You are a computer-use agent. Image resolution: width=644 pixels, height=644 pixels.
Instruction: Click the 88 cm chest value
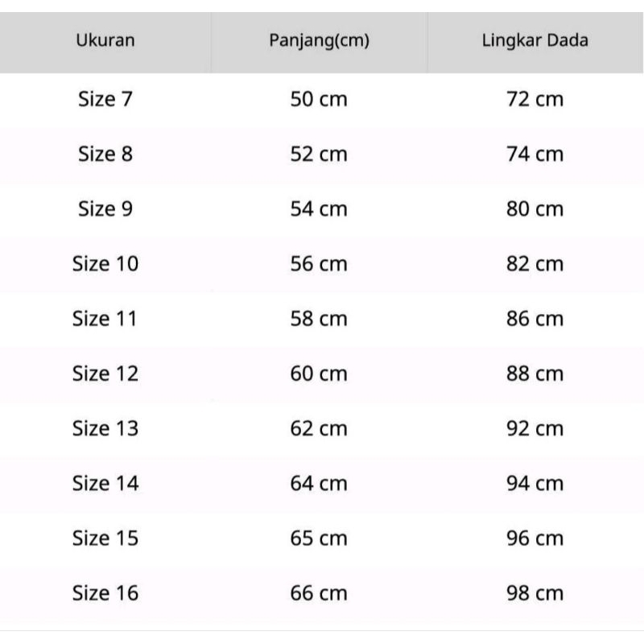(535, 374)
